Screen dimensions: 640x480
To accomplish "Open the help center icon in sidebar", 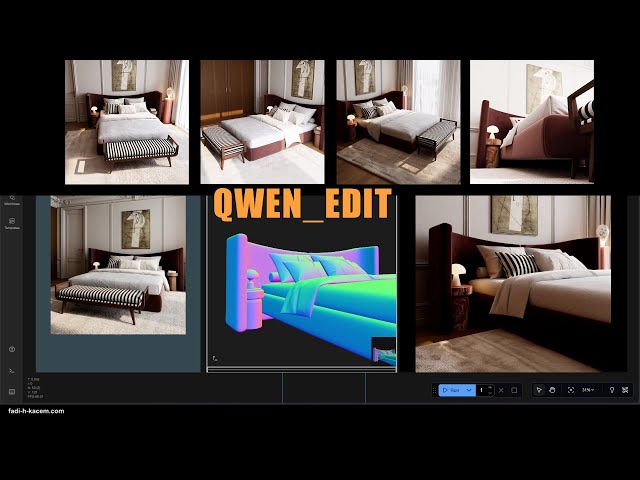I will pos(12,349).
